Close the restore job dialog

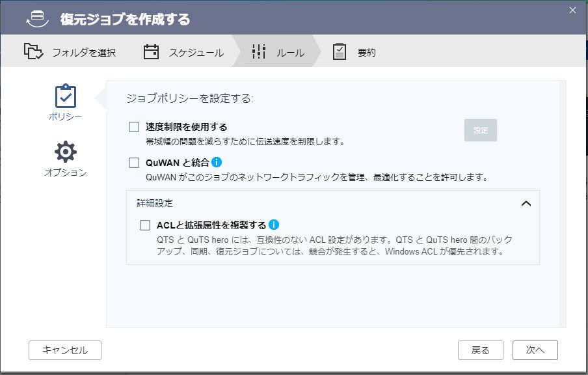tap(572, 10)
